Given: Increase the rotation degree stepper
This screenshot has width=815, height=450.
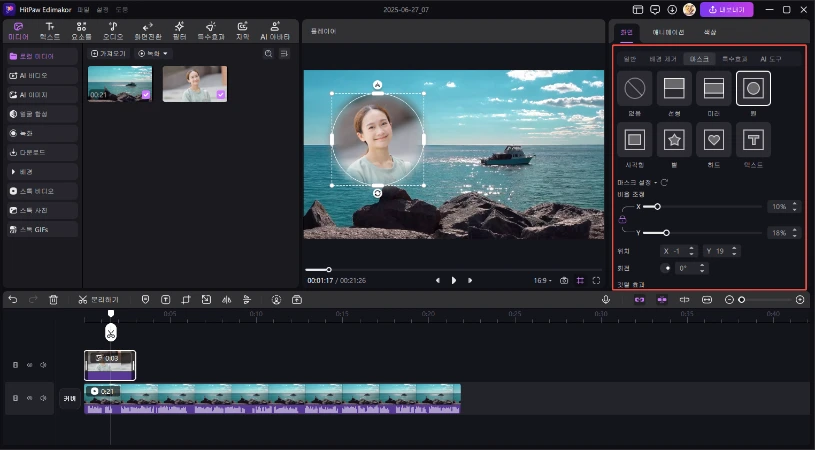Looking at the screenshot, I should (702, 266).
